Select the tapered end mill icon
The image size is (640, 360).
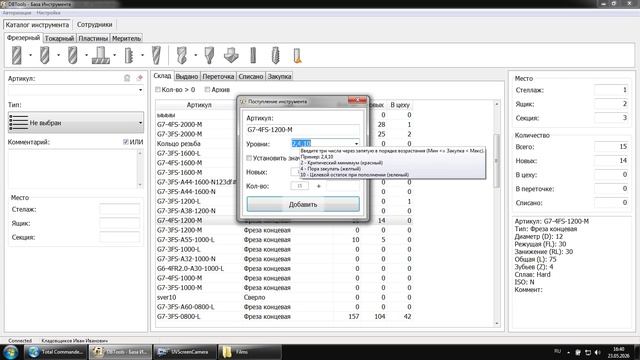tap(156, 55)
